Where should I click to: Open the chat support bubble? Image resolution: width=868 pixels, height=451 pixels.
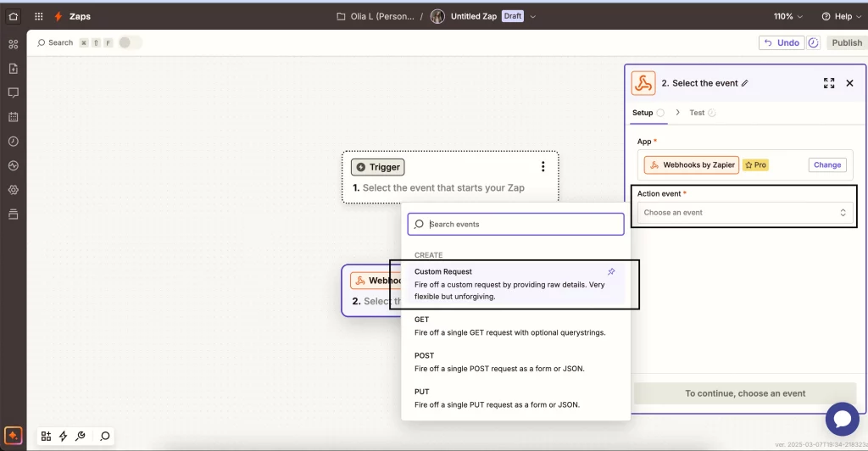[842, 419]
